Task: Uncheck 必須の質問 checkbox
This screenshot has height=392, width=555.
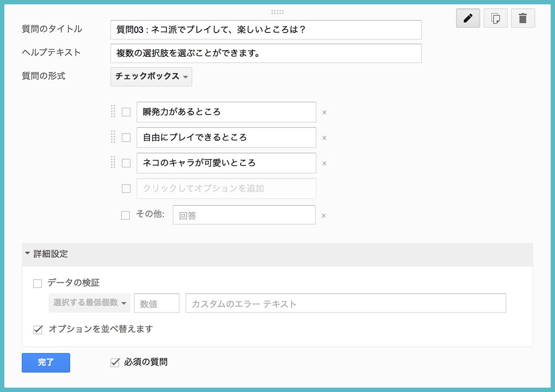Action: [x=115, y=363]
